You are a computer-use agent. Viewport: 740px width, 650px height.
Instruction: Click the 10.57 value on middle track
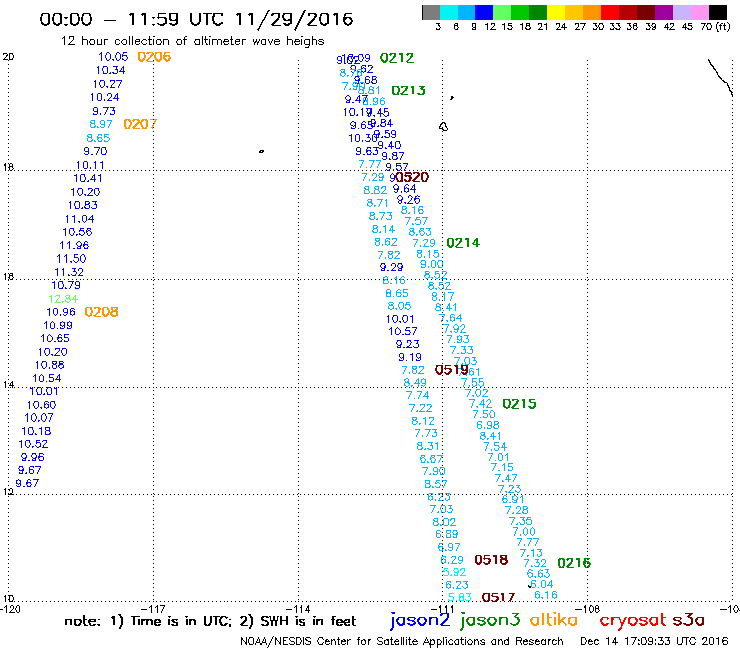point(403,331)
